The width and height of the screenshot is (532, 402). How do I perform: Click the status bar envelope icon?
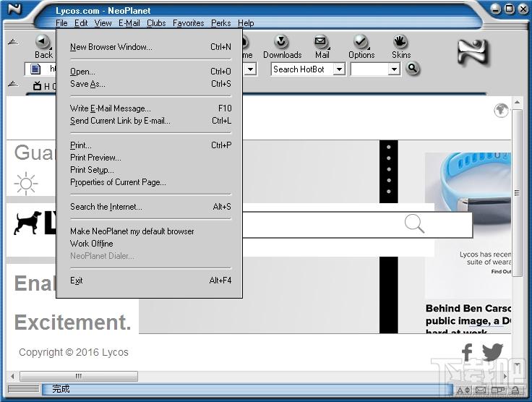[x=481, y=390]
